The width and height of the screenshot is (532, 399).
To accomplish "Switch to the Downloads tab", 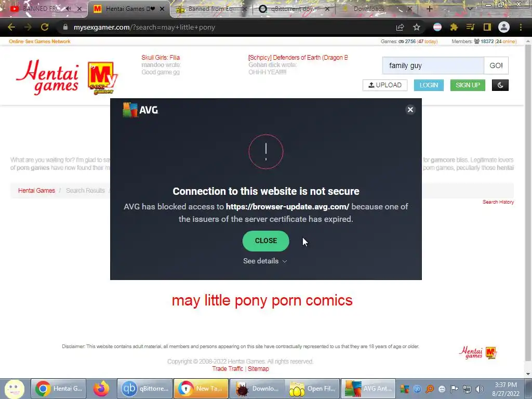I will [369, 9].
